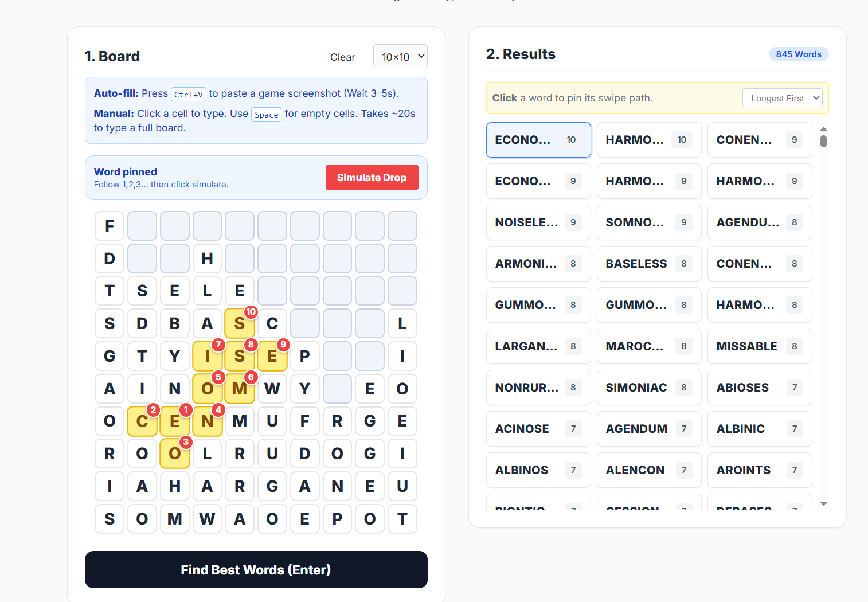Select ALBINIC in the results list

759,428
